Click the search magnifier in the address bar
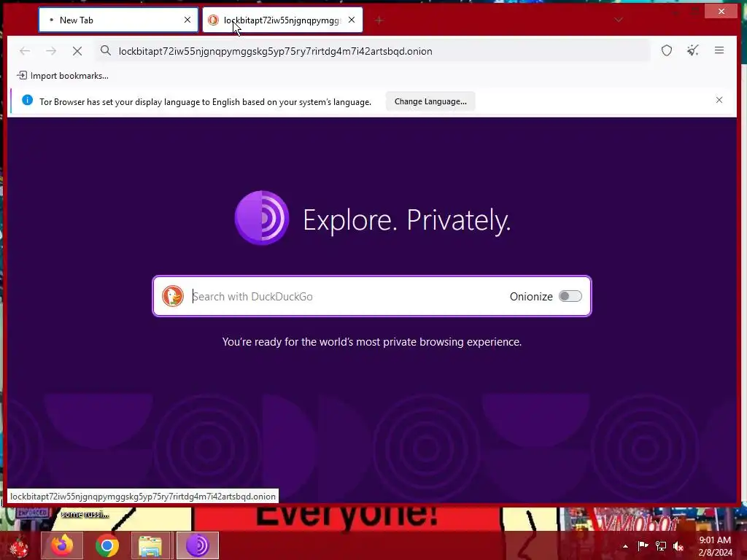Screen dimensions: 747x560 coord(106,50)
